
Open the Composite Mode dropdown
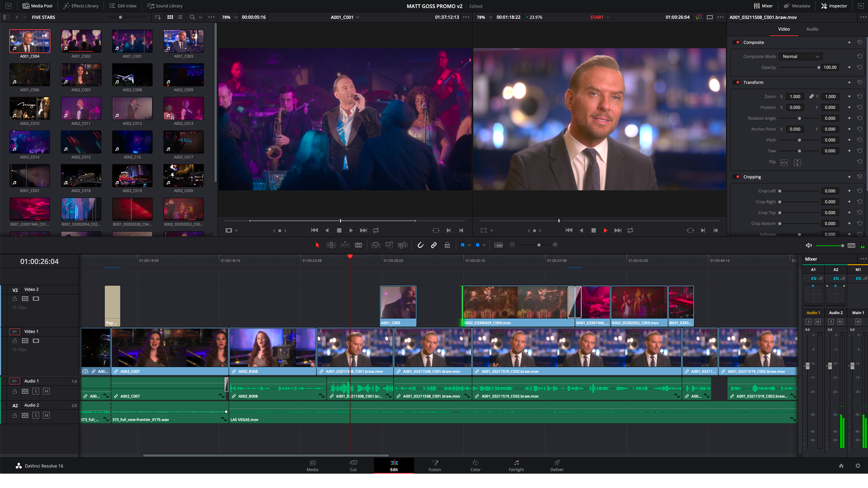click(x=800, y=56)
